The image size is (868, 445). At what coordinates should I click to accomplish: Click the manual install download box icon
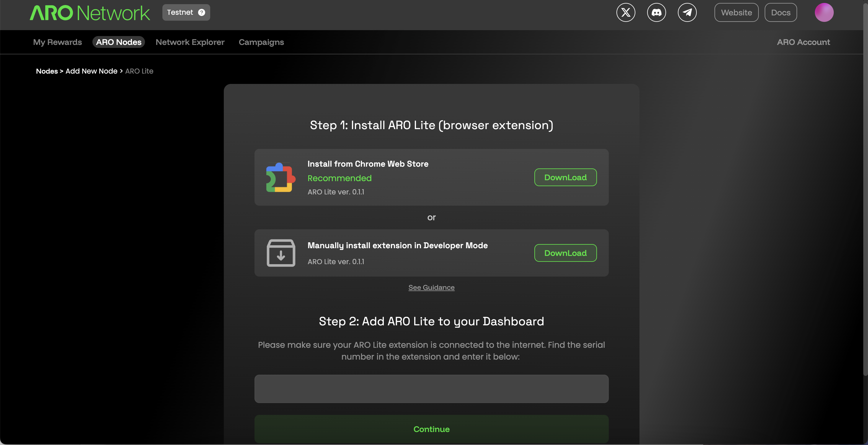pyautogui.click(x=281, y=253)
